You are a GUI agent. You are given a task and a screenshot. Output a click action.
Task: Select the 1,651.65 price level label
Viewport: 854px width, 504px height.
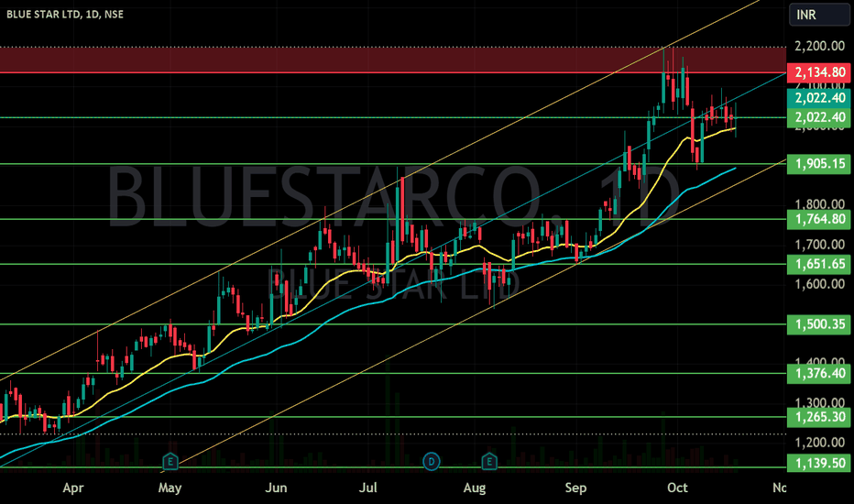pos(818,264)
